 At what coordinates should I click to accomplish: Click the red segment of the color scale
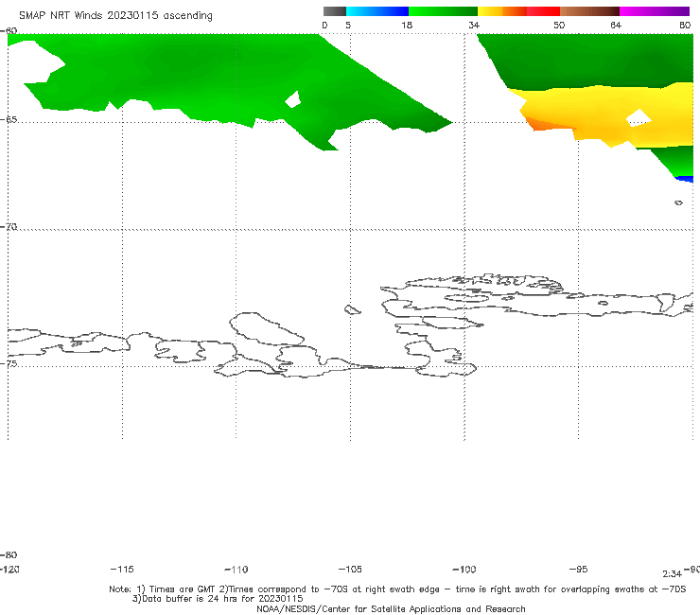click(543, 11)
